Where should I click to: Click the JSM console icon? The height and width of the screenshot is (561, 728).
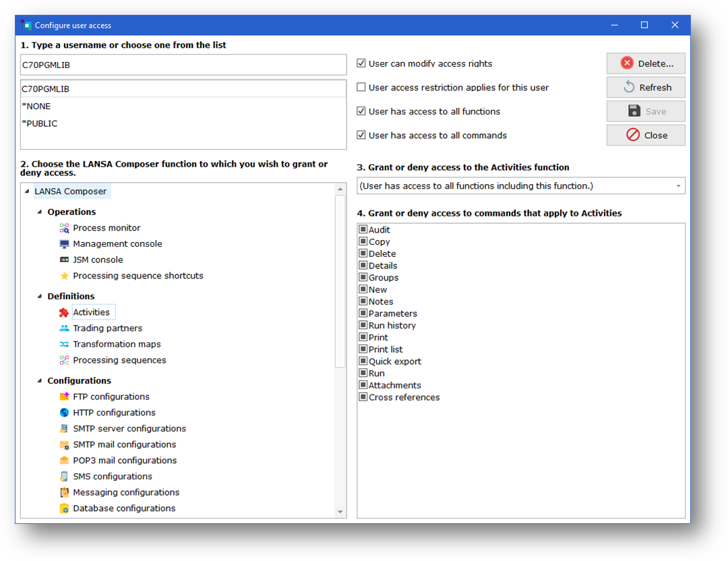[64, 260]
